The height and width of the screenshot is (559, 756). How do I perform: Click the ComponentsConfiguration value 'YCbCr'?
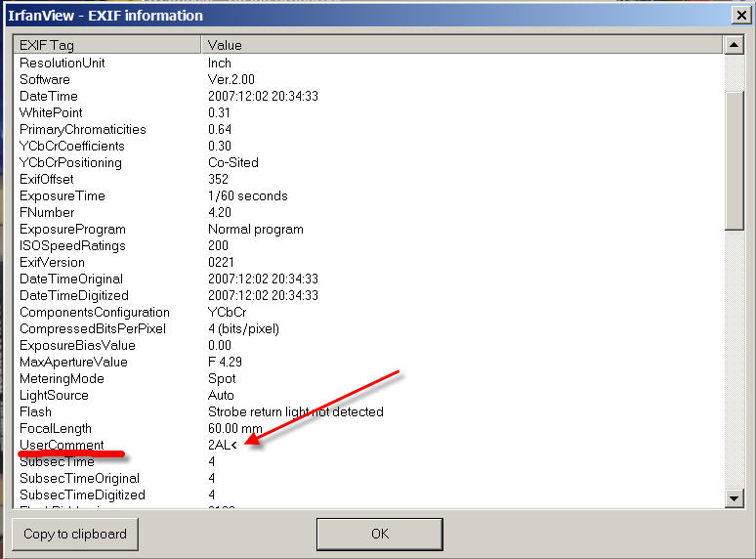tap(227, 312)
